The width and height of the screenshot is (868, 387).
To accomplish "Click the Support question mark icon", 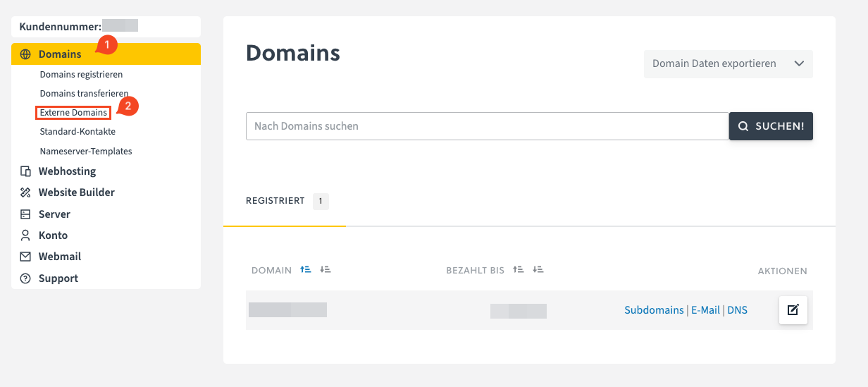I will click(25, 278).
